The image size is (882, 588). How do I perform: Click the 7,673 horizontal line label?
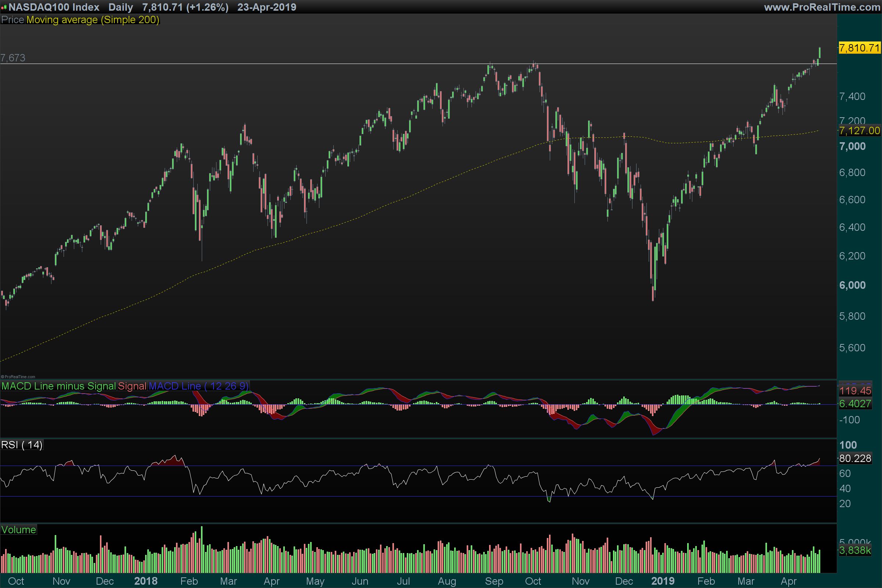click(x=13, y=58)
